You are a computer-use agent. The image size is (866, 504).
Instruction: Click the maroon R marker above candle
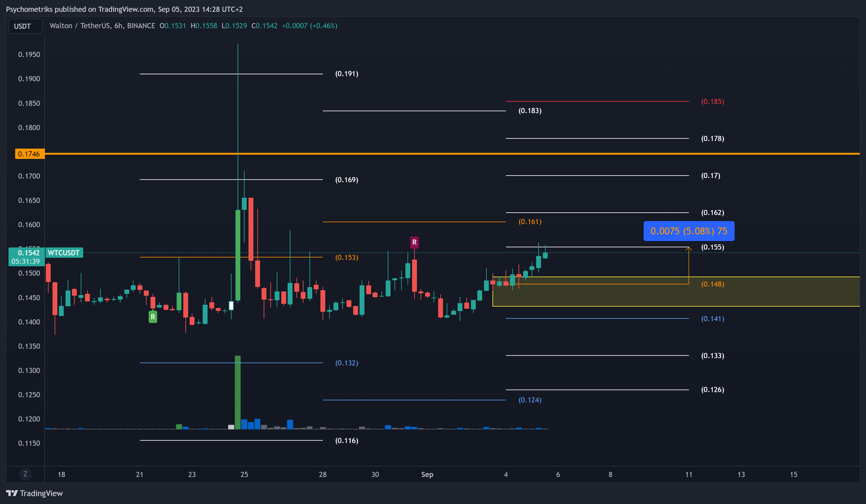pyautogui.click(x=414, y=242)
